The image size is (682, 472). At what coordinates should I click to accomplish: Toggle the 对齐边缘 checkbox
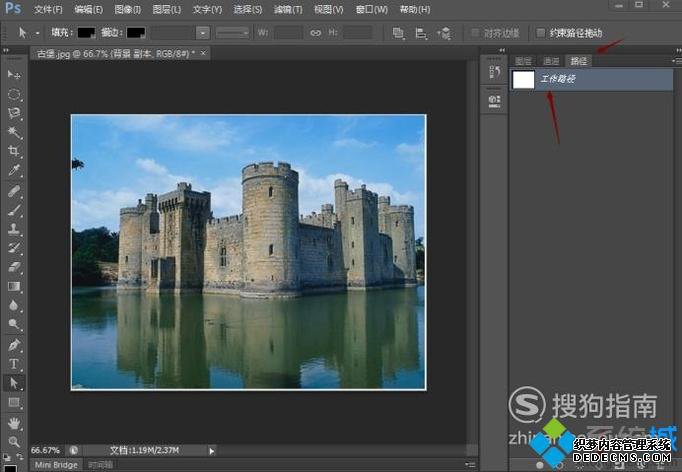475,33
